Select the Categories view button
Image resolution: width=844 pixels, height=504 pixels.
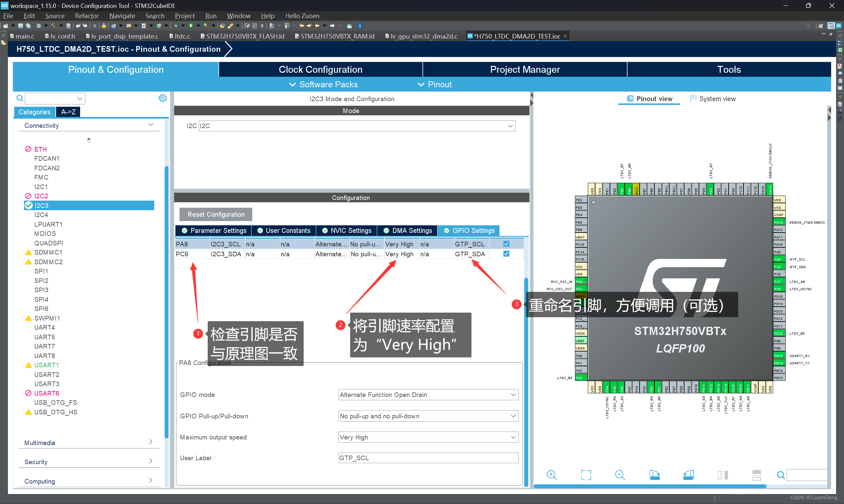pyautogui.click(x=34, y=112)
